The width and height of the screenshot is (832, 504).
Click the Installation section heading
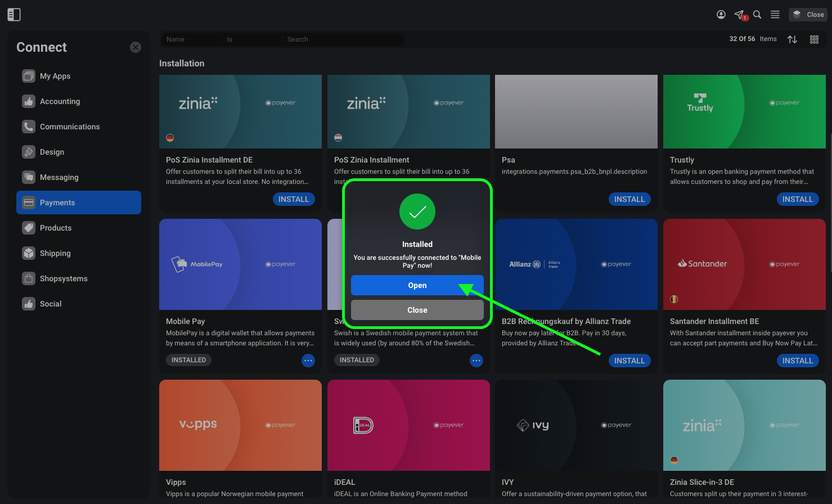coord(182,64)
